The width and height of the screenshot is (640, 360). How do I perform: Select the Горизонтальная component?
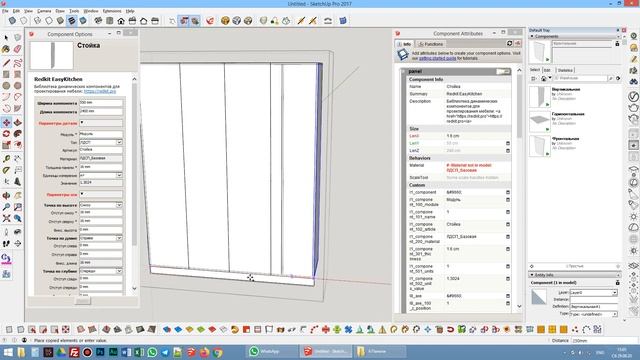[x=568, y=114]
